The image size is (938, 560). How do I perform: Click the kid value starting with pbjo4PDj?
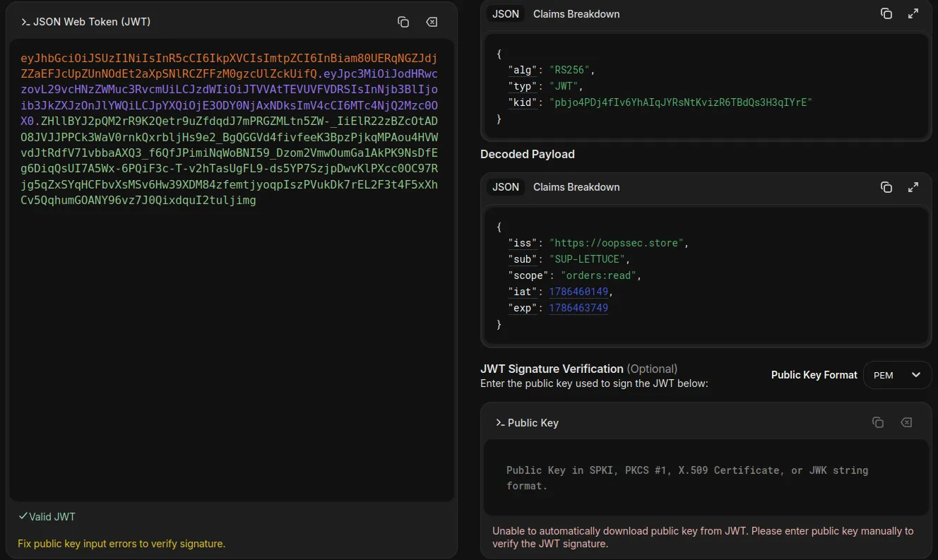[681, 102]
